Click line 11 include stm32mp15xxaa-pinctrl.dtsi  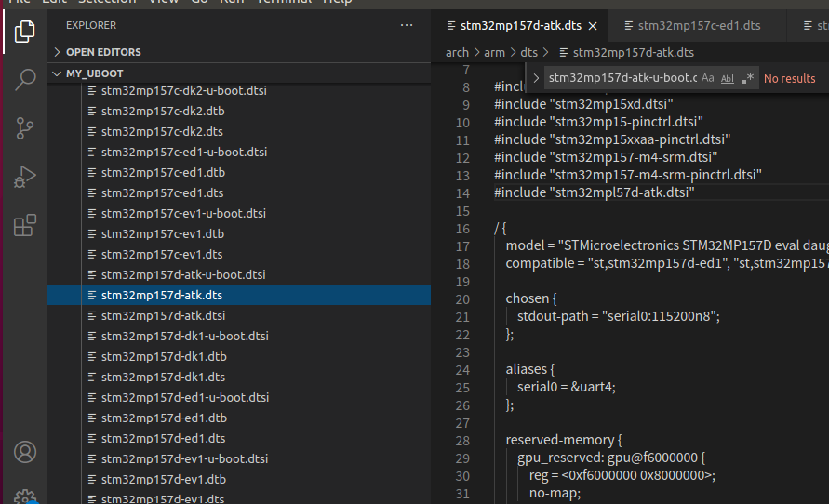click(x=612, y=140)
